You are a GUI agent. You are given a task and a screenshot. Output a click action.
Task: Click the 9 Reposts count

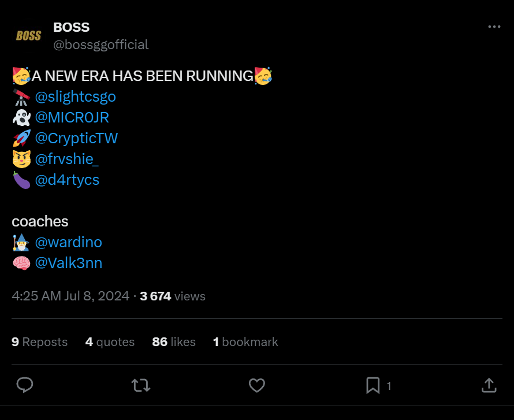39,341
